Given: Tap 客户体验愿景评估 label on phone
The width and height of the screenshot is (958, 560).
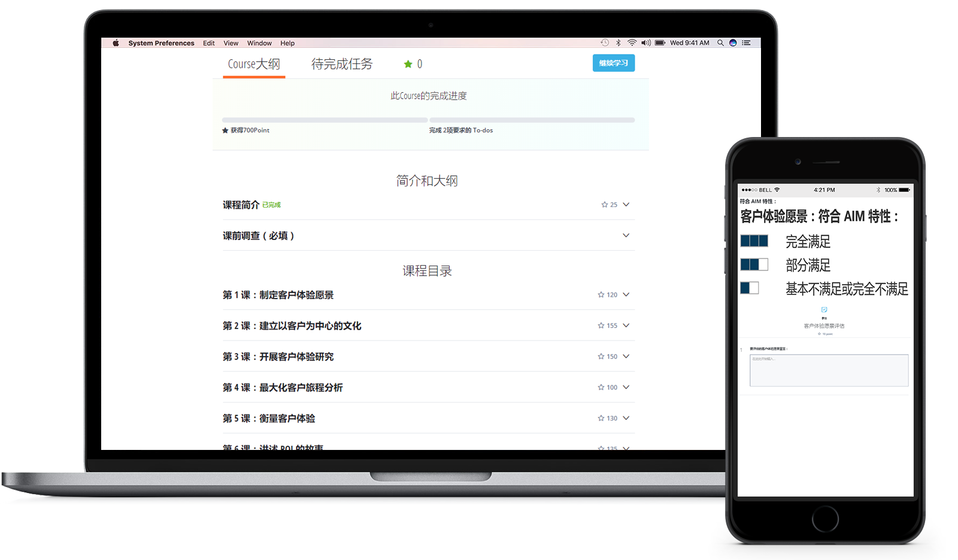Looking at the screenshot, I should [x=824, y=326].
